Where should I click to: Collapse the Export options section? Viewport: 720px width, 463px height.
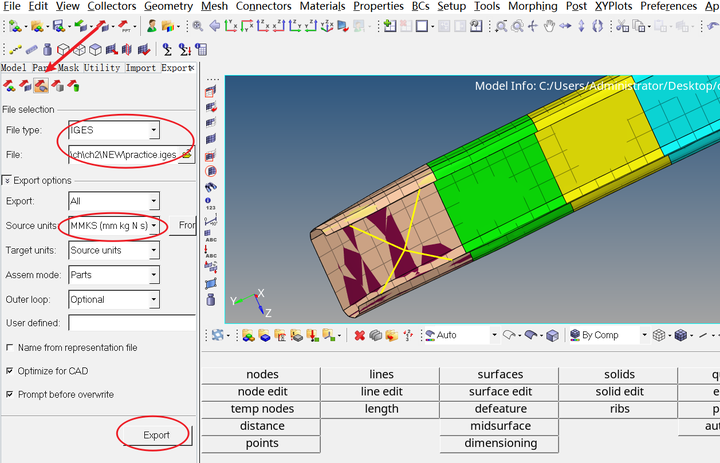click(7, 181)
